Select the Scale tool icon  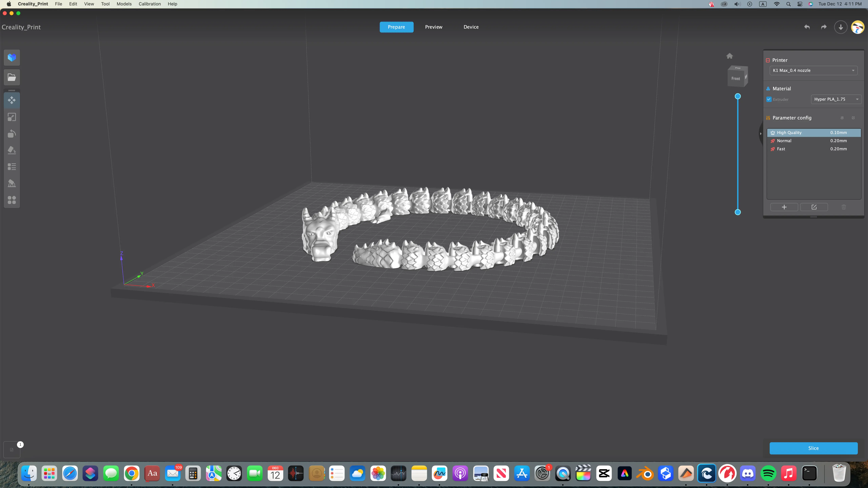[x=12, y=117]
